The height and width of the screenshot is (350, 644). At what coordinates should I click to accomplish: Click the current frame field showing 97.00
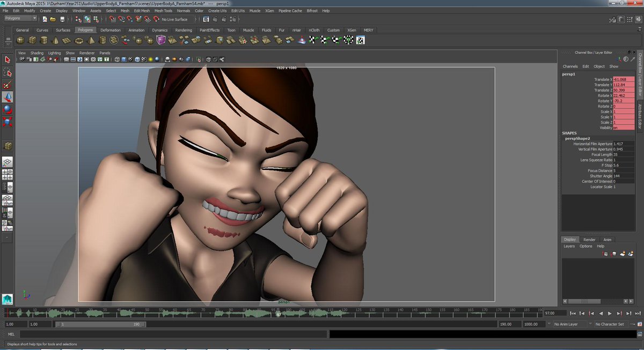pyautogui.click(x=555, y=313)
